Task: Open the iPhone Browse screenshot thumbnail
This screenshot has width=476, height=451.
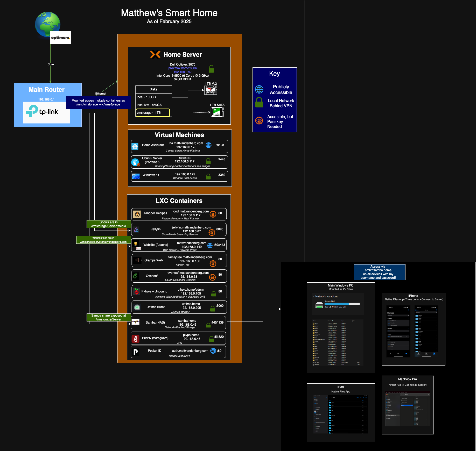Action: (x=398, y=332)
